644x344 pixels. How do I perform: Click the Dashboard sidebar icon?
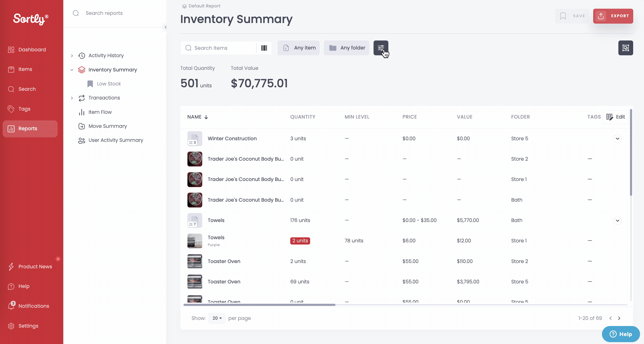[11, 49]
